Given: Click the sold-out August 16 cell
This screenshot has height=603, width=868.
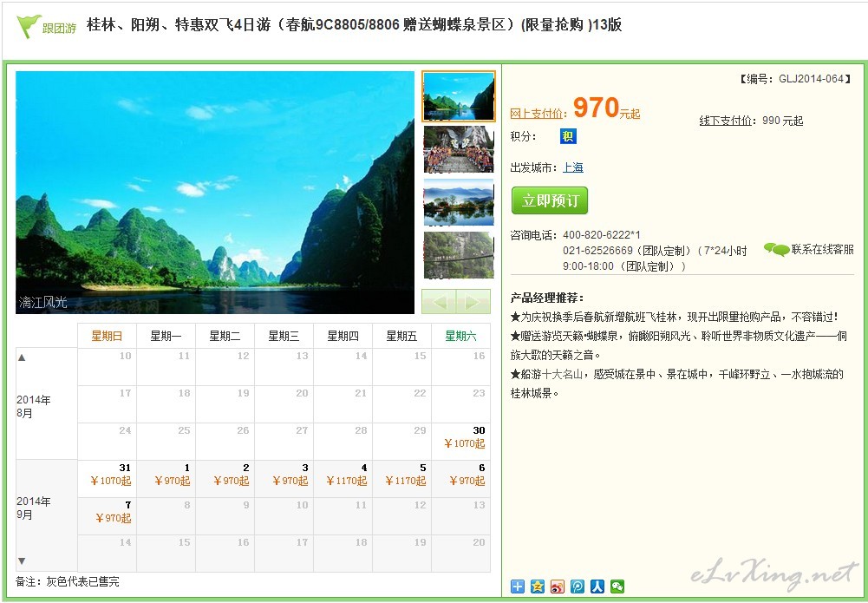Looking at the screenshot, I should [x=460, y=366].
